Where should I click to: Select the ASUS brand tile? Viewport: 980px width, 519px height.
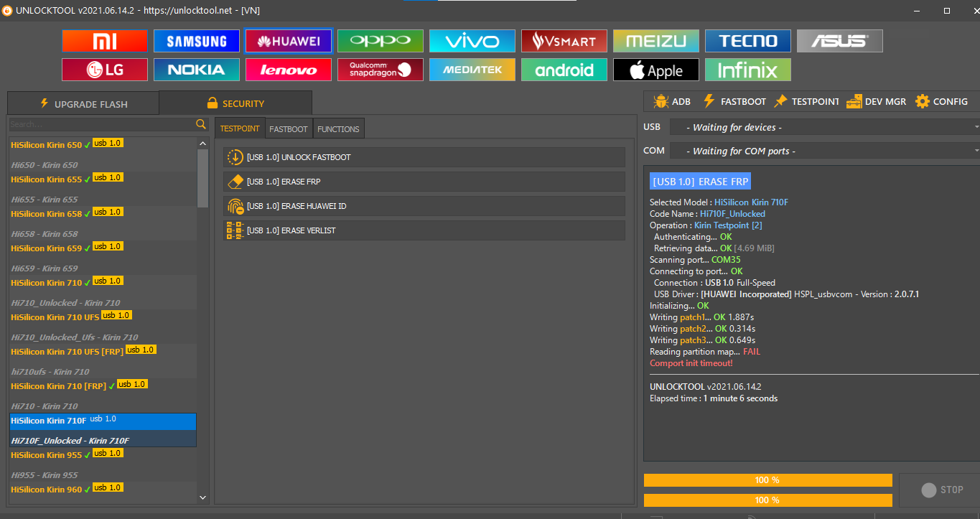pyautogui.click(x=840, y=41)
